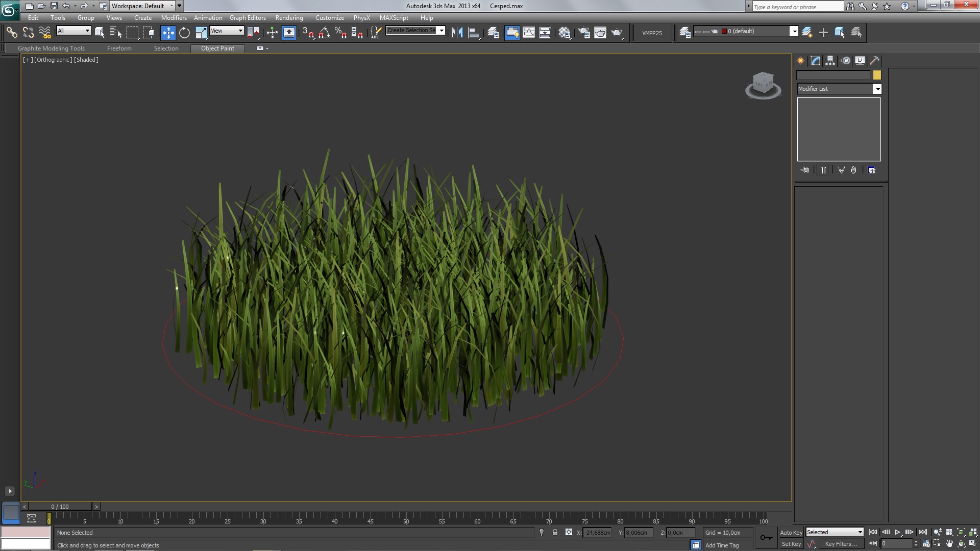This screenshot has height=551, width=980.
Task: Click the Select and Link icon
Action: [x=11, y=33]
